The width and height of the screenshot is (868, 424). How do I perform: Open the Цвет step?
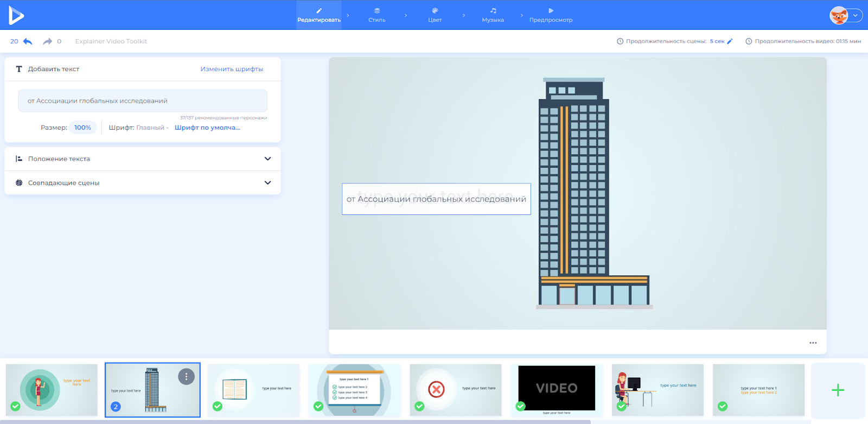[x=435, y=15]
